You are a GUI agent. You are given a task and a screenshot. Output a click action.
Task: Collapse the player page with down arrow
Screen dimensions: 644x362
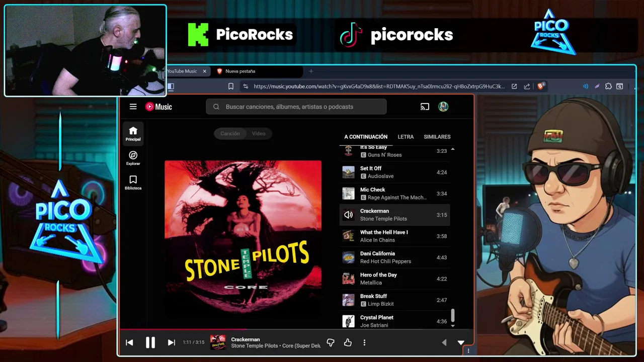pos(461,342)
